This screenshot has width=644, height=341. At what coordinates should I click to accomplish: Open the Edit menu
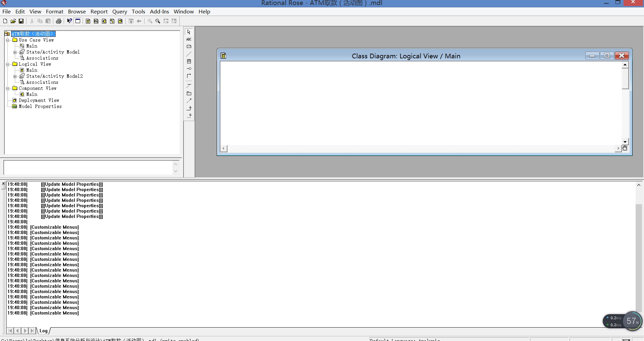[20, 11]
